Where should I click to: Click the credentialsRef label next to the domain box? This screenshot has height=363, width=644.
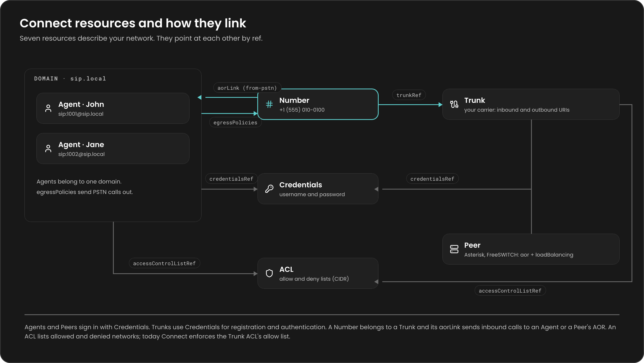(231, 179)
